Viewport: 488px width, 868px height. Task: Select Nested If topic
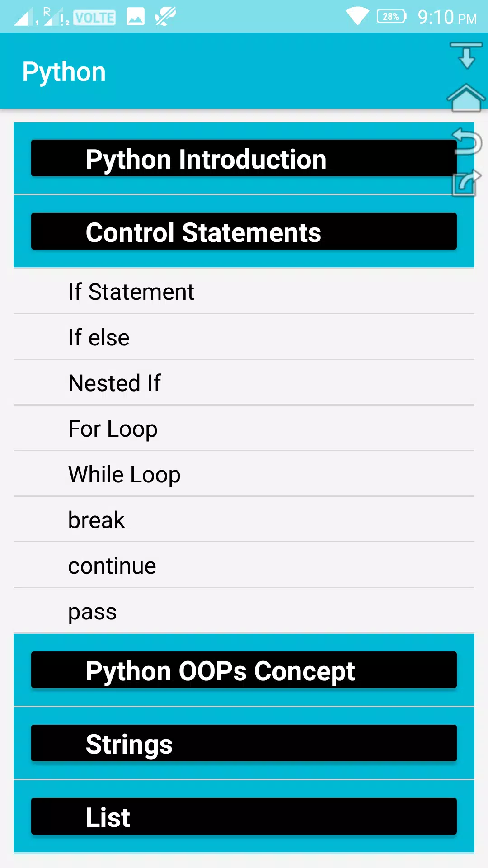pyautogui.click(x=244, y=383)
